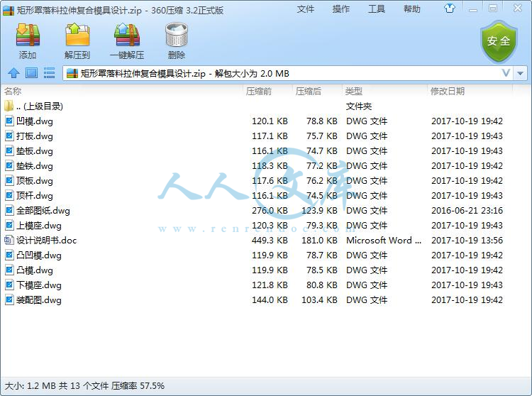The image size is (532, 396).
Task: Click the 解压到 (Extract to) icon
Action: coord(77,35)
